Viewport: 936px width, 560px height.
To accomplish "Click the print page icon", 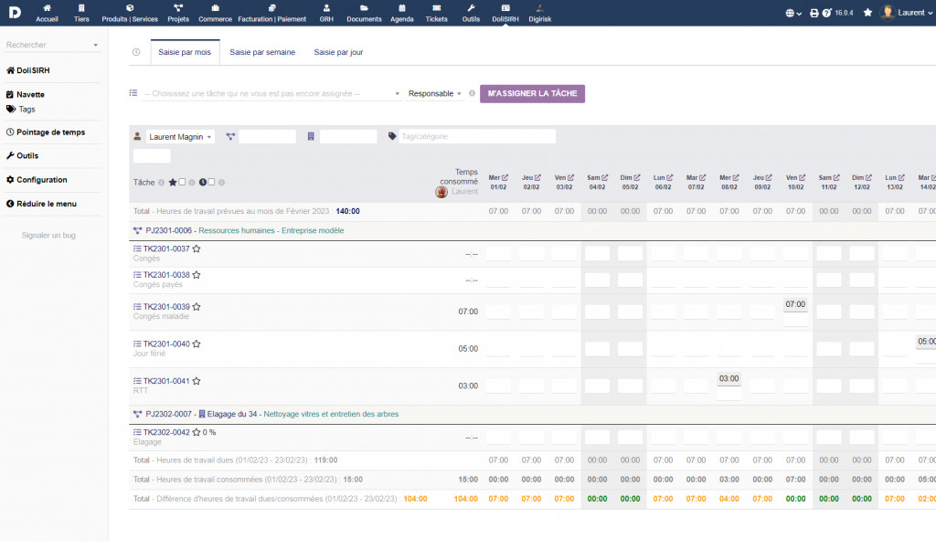I will pos(814,13).
